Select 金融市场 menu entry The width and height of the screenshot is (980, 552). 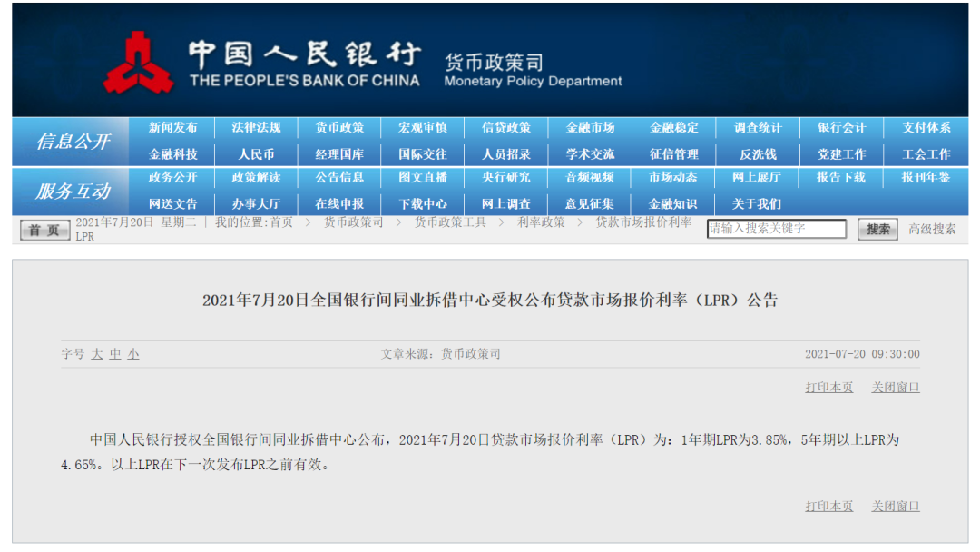point(590,127)
